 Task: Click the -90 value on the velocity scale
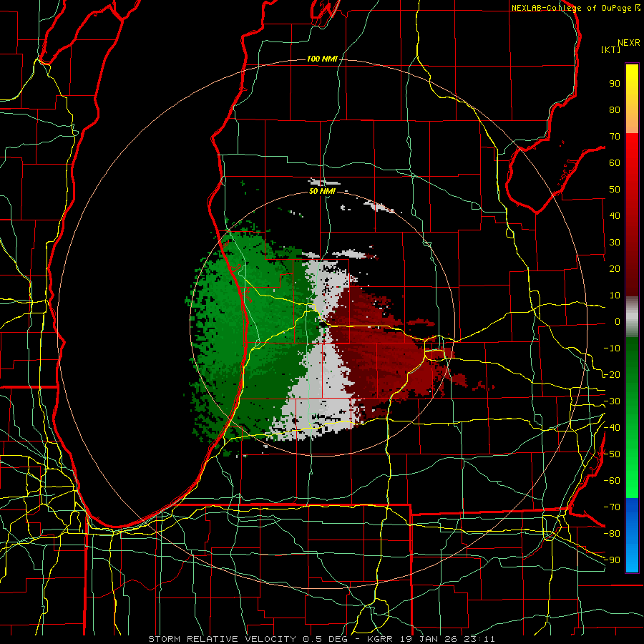tap(612, 560)
